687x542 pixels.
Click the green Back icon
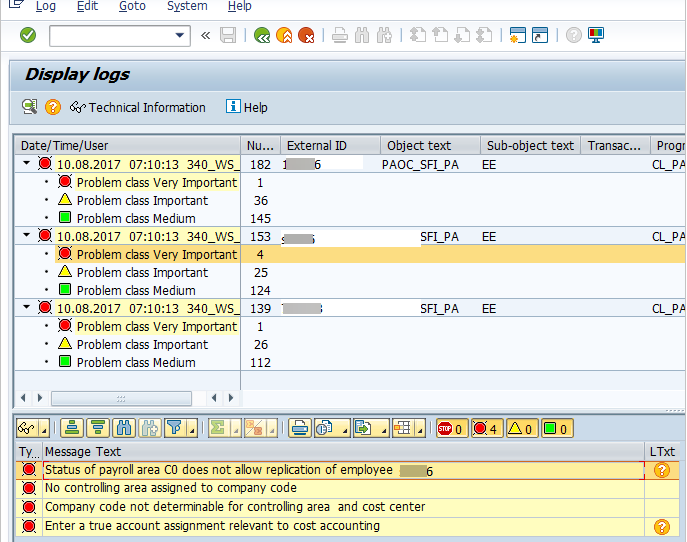pyautogui.click(x=262, y=35)
